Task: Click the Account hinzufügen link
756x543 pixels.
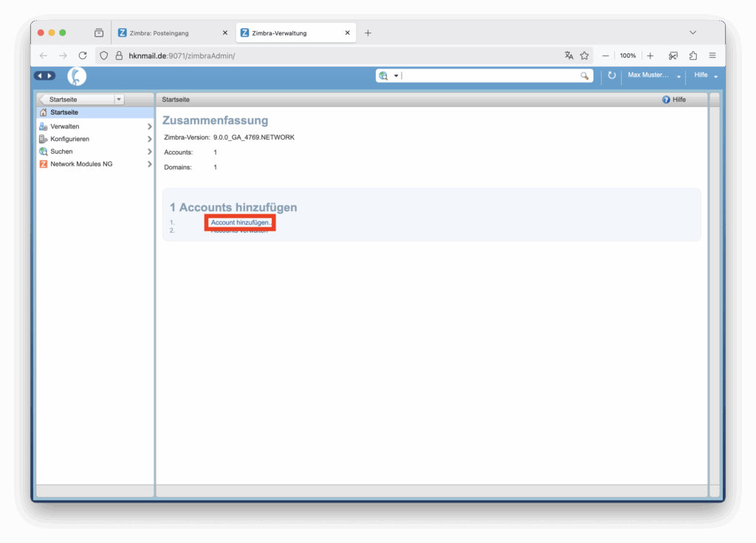Action: (x=241, y=222)
